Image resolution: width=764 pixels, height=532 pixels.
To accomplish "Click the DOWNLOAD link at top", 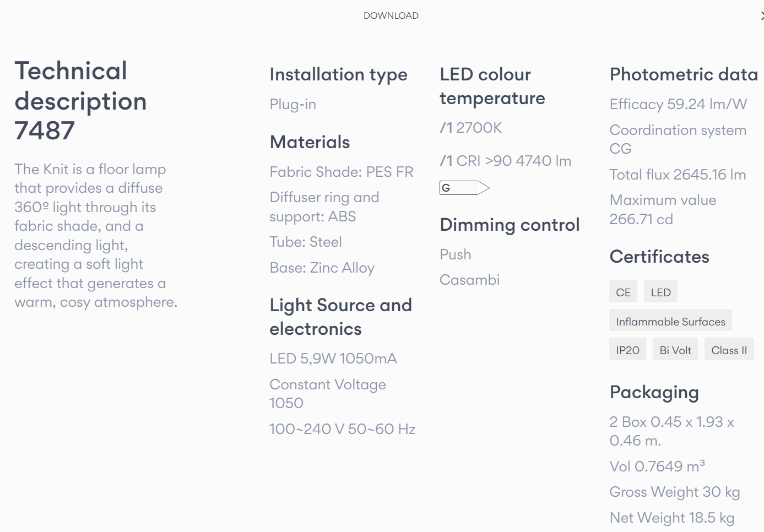I will click(391, 16).
